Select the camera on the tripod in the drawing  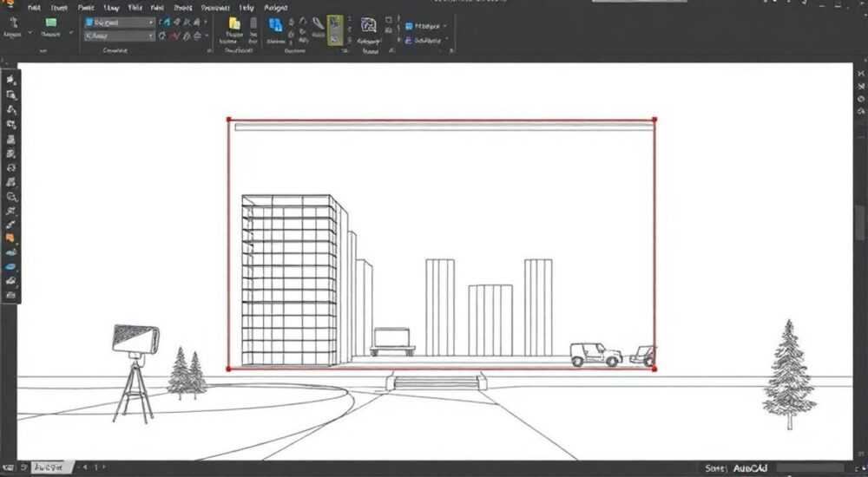(x=135, y=372)
